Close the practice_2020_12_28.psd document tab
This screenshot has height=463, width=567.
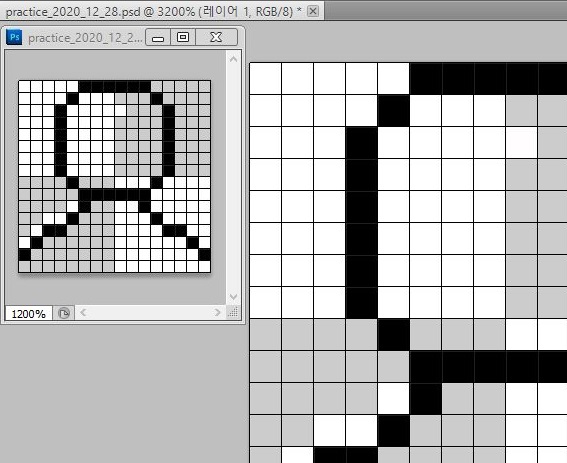coord(313,12)
